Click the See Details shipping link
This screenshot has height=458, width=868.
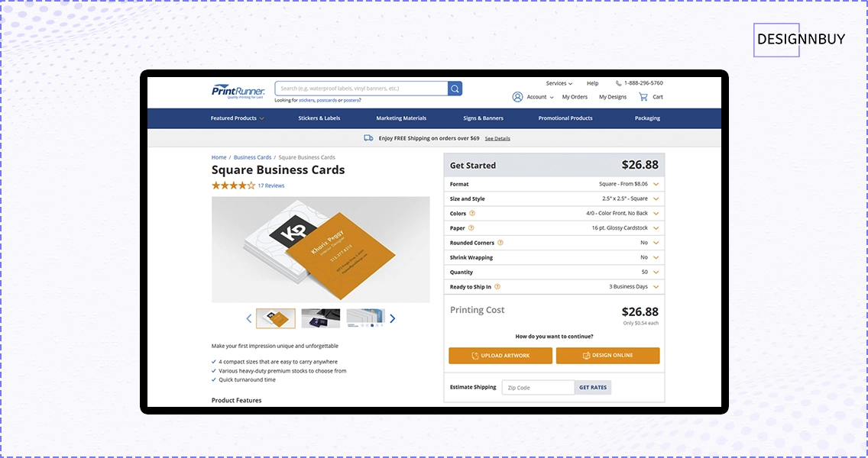pos(497,139)
